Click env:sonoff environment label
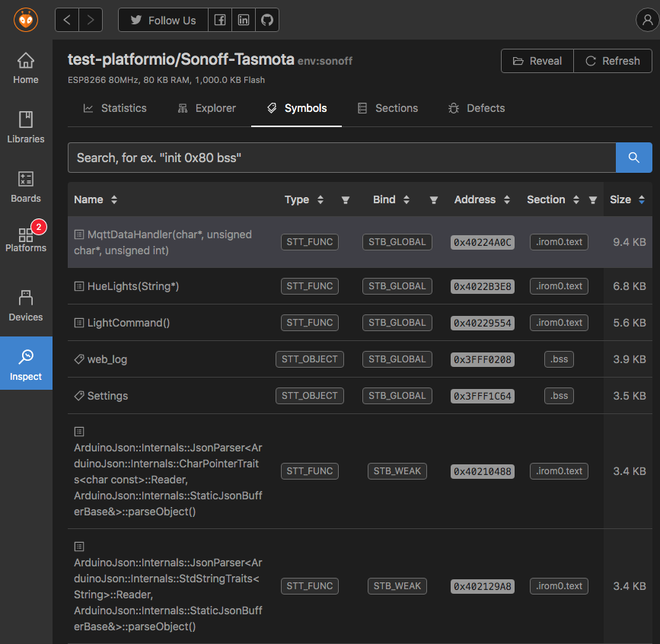The width and height of the screenshot is (660, 644). point(325,61)
